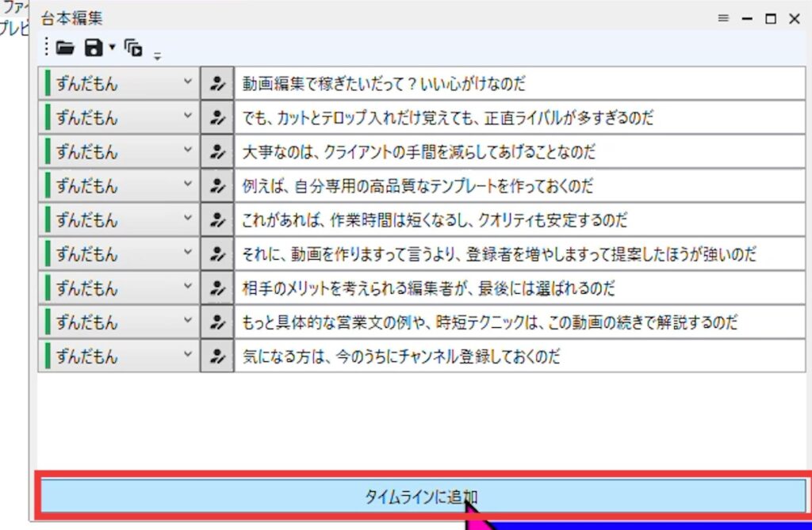Screen dimensions: 812x530
Task: Click the voice settings icon on the これがあれば row
Action: tap(216, 220)
